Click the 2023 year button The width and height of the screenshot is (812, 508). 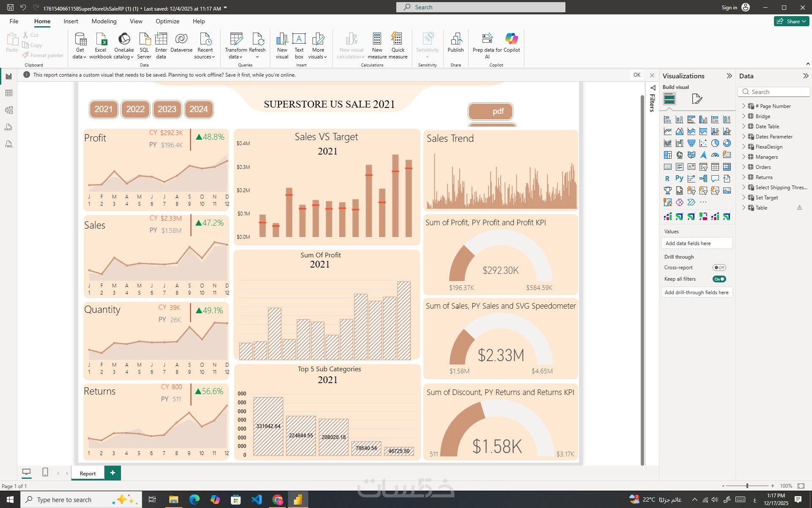[167, 109]
